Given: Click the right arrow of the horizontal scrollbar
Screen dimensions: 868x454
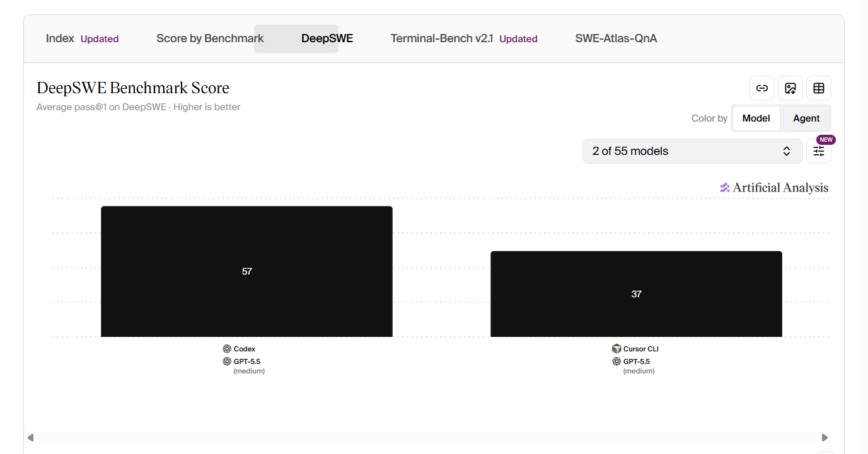Looking at the screenshot, I should [825, 438].
